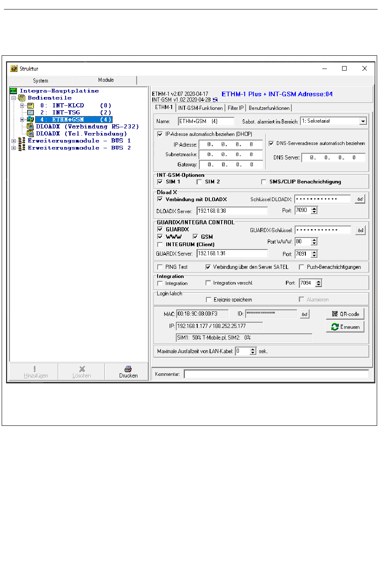
Task: Enable the PING Test checkbox
Action: coord(160,267)
